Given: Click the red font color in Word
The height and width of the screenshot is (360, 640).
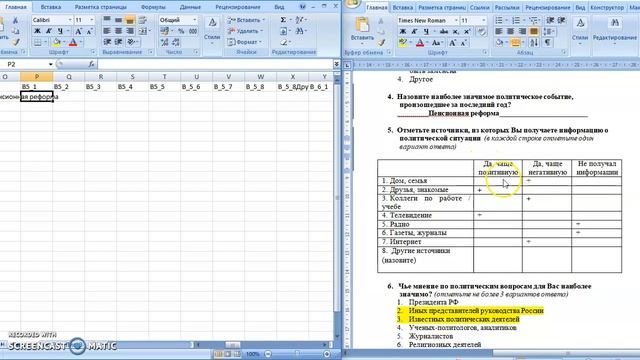Looking at the screenshot, I should tap(420, 43).
